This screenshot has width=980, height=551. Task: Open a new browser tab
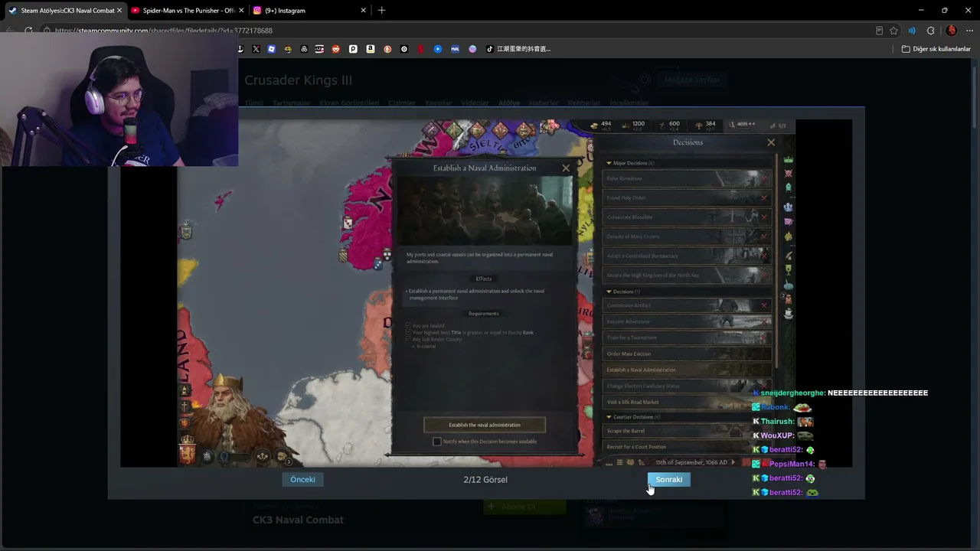click(x=382, y=11)
